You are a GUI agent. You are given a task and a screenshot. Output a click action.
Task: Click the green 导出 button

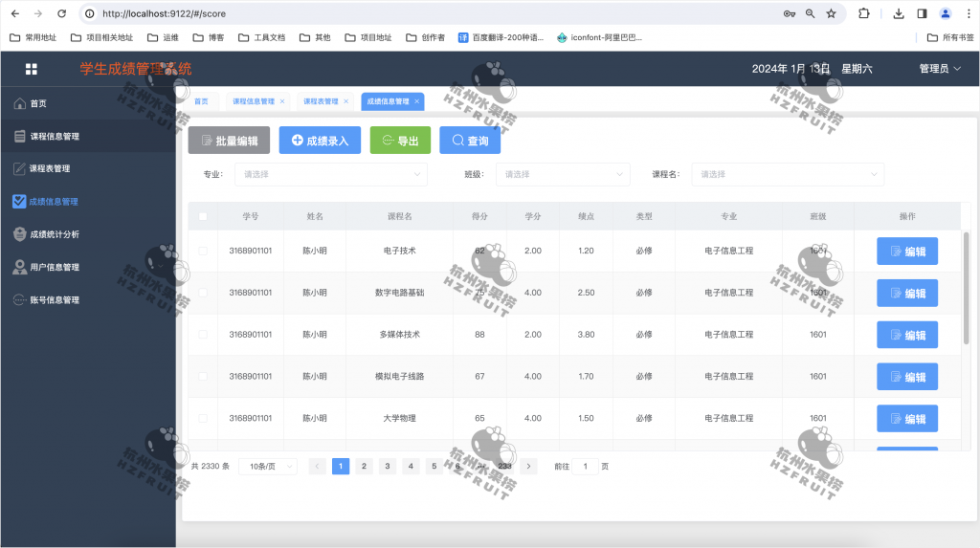(400, 140)
